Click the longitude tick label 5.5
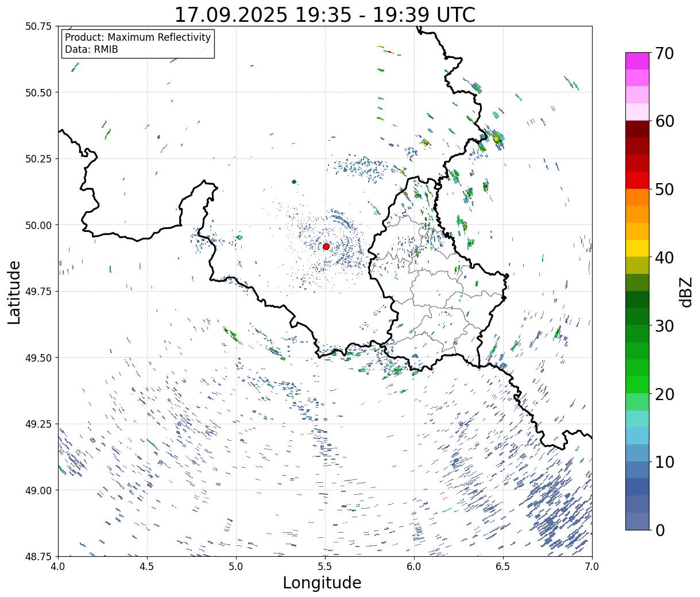700x597 pixels. [325, 566]
